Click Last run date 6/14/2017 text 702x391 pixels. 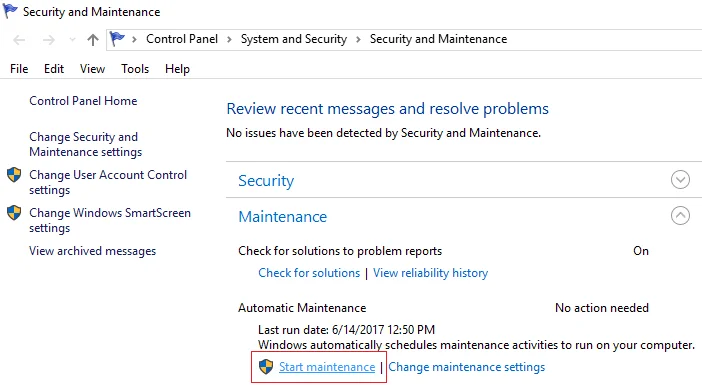[x=347, y=330]
